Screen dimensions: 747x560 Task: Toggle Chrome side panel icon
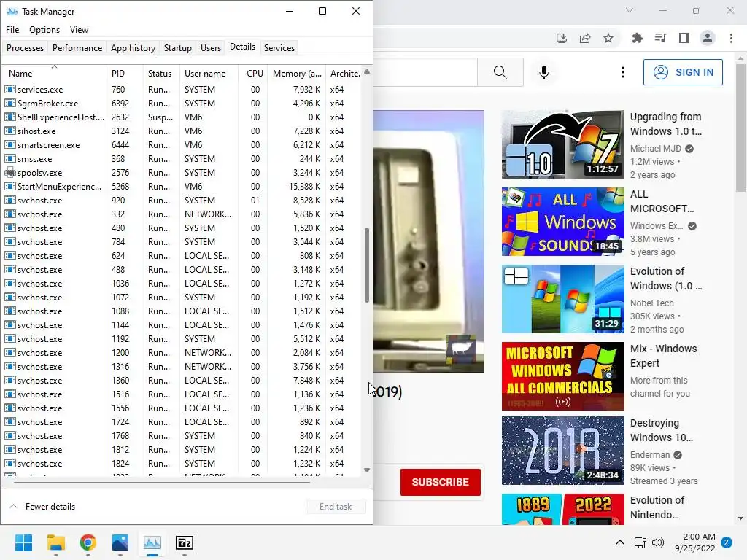point(684,38)
